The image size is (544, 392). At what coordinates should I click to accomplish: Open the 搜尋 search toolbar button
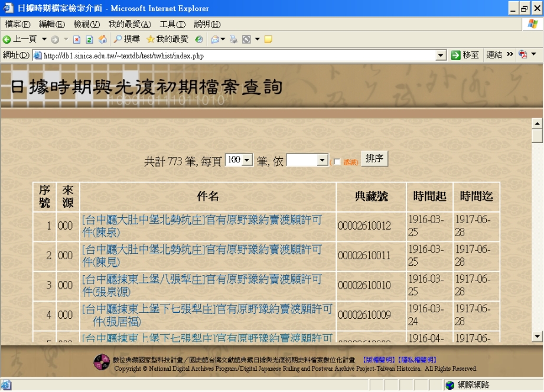point(126,40)
